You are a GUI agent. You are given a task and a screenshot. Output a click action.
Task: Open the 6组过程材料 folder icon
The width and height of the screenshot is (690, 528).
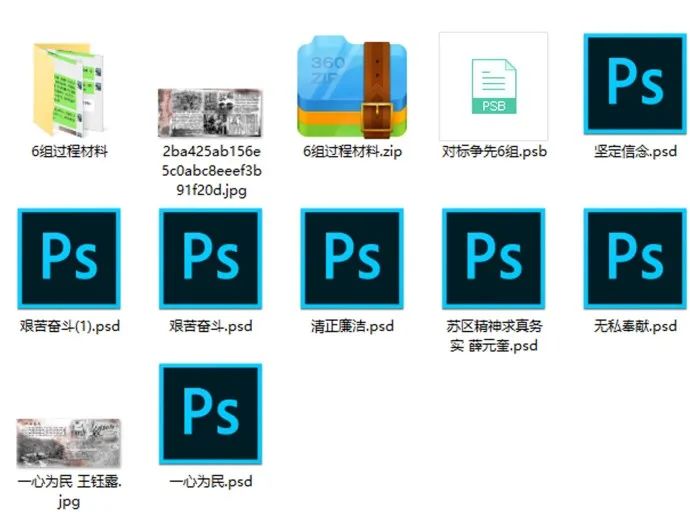(69, 89)
